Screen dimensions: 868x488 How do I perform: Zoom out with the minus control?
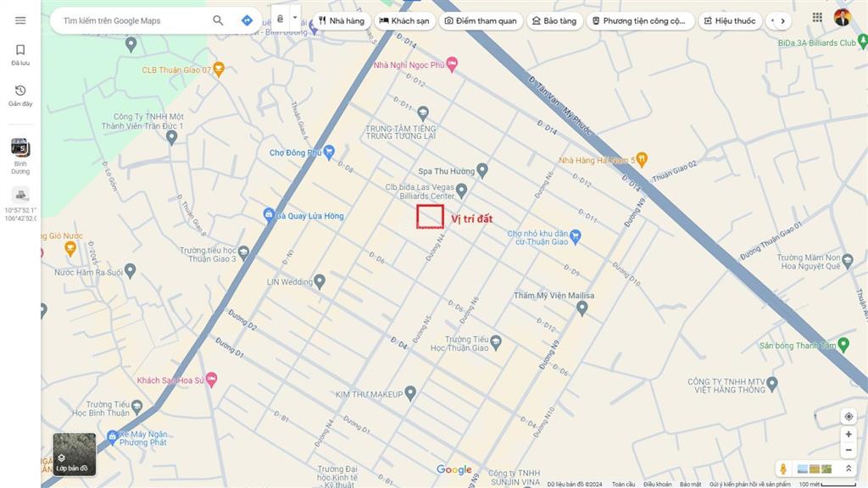(x=849, y=450)
